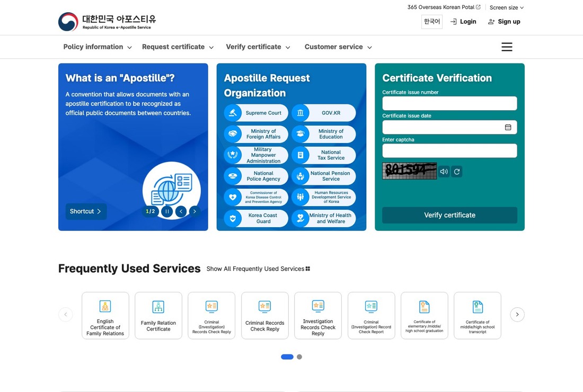
Task: Play the captcha audio speaker icon
Action: (x=444, y=172)
